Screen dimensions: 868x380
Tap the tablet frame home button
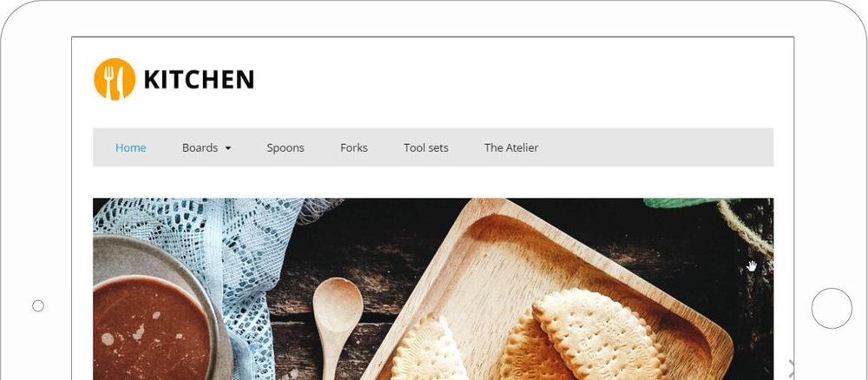(832, 308)
